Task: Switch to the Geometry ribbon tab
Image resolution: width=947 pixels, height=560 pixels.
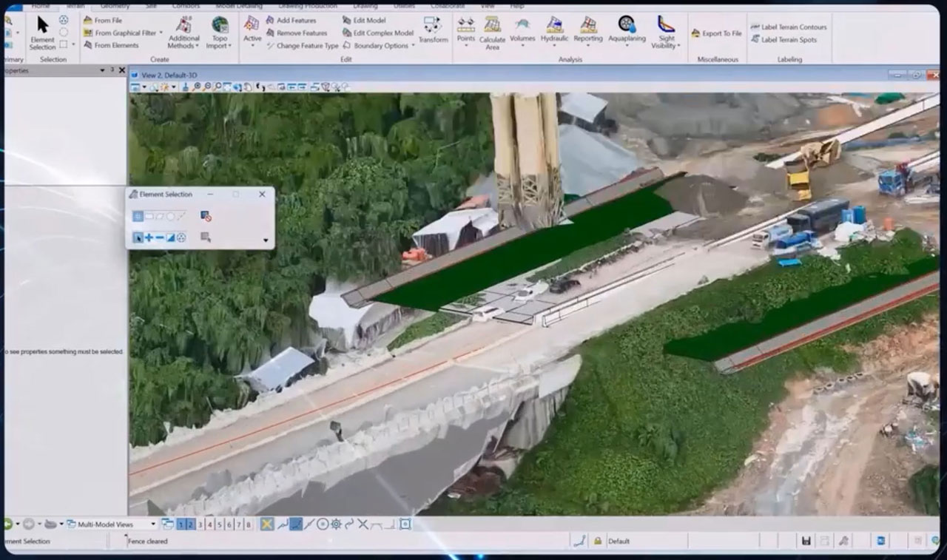Action: pyautogui.click(x=115, y=6)
